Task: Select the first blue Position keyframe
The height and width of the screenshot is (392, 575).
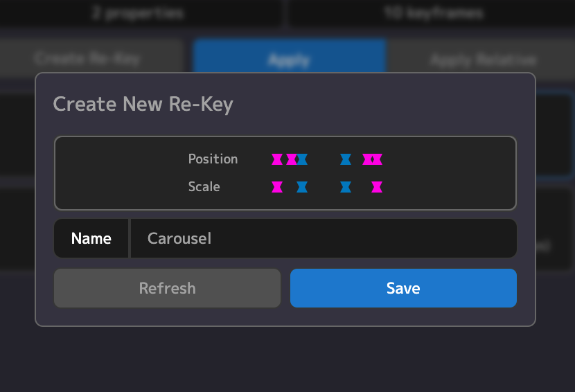Action: coord(303,159)
